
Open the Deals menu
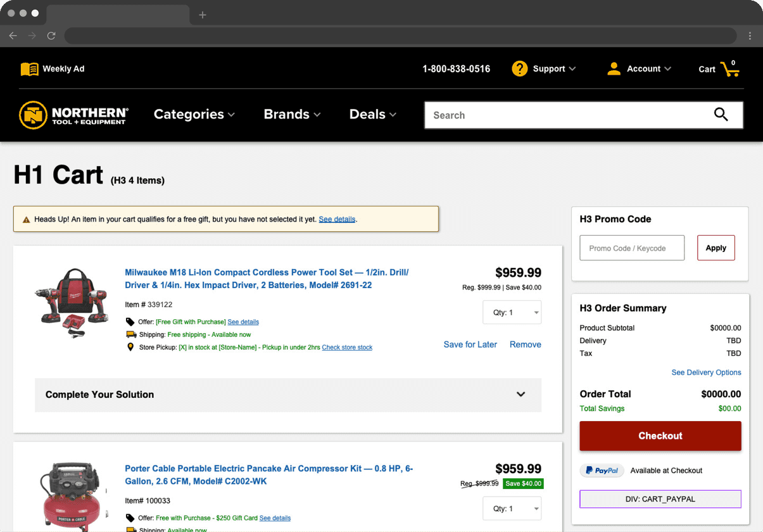(x=373, y=115)
